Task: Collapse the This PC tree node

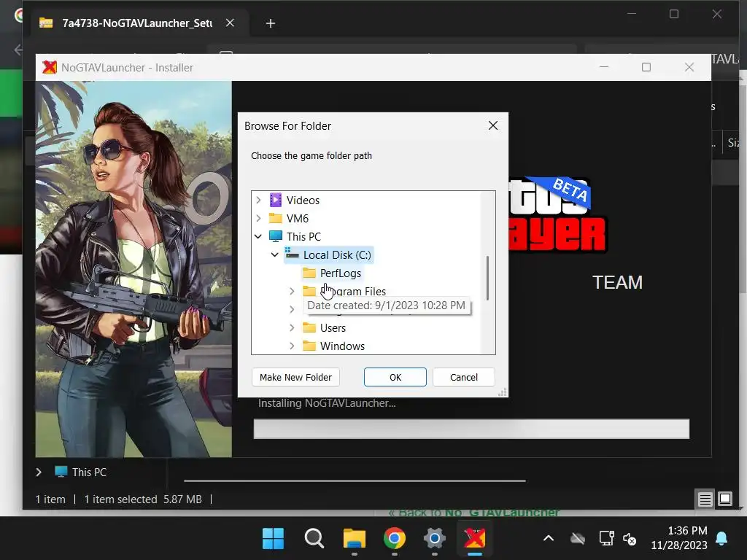Action: click(258, 236)
